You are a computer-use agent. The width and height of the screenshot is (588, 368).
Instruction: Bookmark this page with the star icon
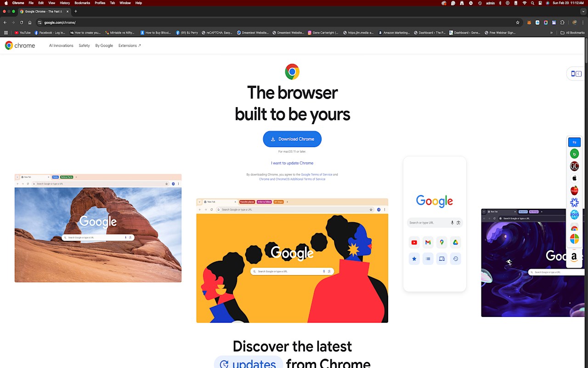[518, 23]
